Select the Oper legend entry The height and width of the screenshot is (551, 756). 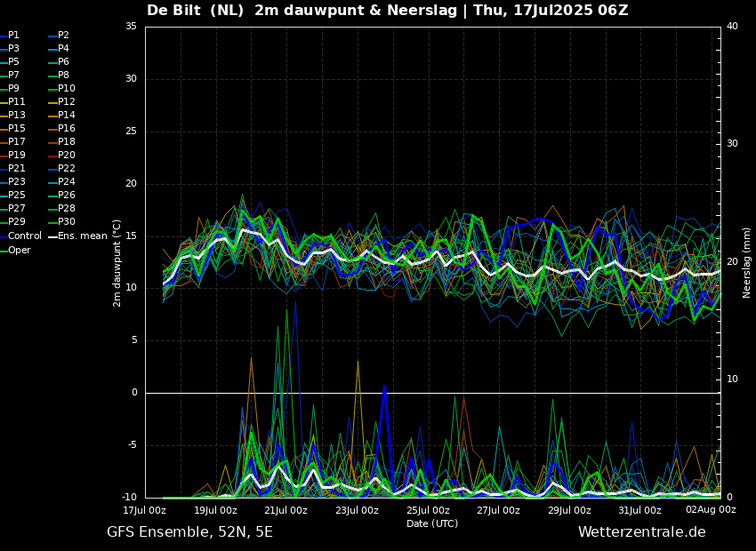pos(19,251)
